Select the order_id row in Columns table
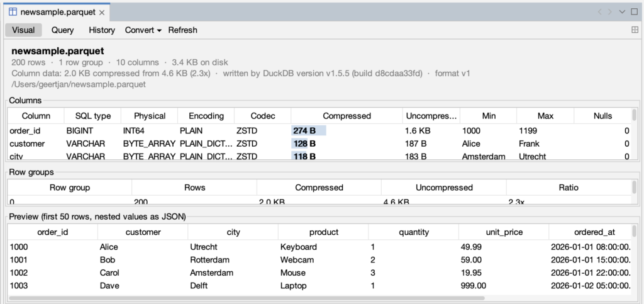The width and height of the screenshot is (644, 304). pyautogui.click(x=319, y=132)
